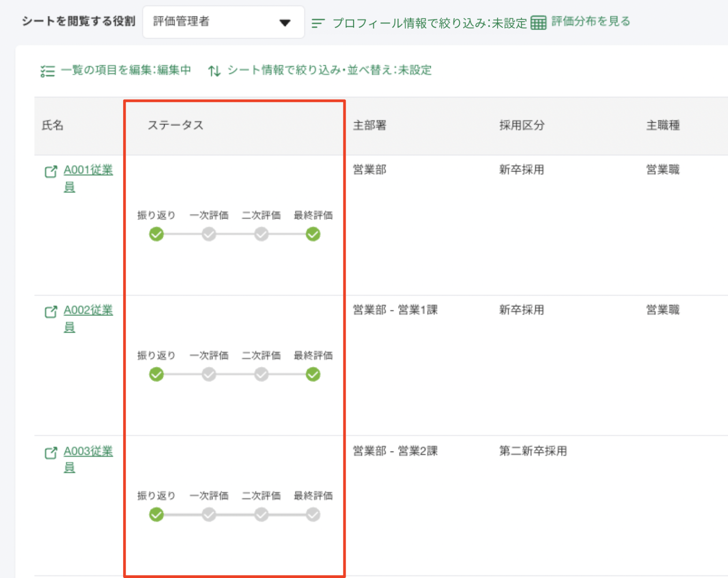Click the profile filter lines icon
The width and height of the screenshot is (728, 578).
pos(318,23)
